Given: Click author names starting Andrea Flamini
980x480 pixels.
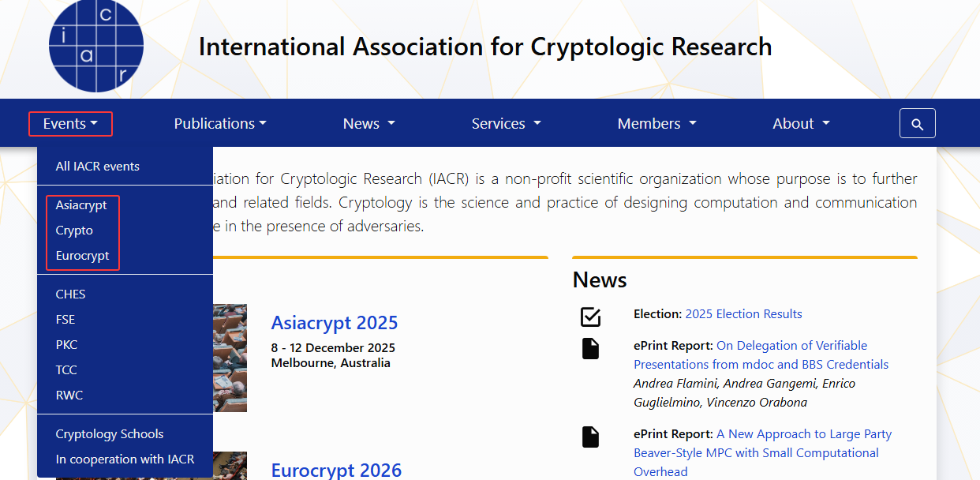Looking at the screenshot, I should (744, 393).
